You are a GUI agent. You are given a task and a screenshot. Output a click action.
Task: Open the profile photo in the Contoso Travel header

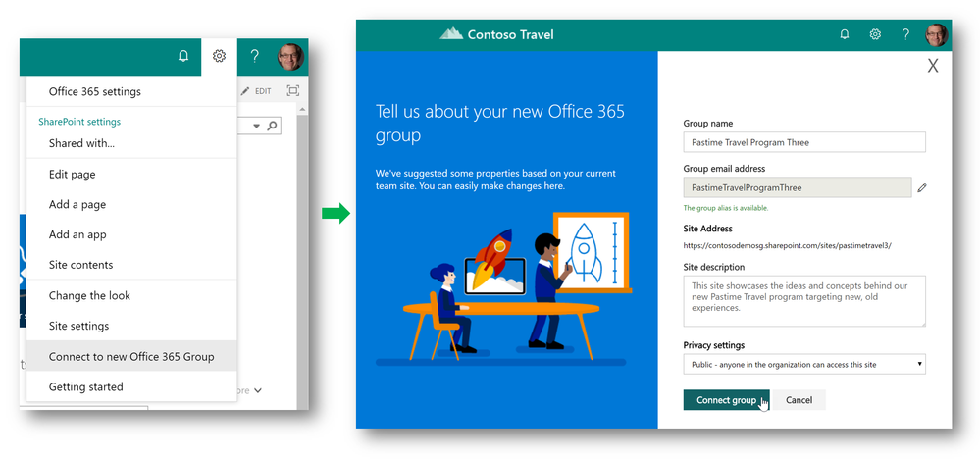(x=937, y=35)
